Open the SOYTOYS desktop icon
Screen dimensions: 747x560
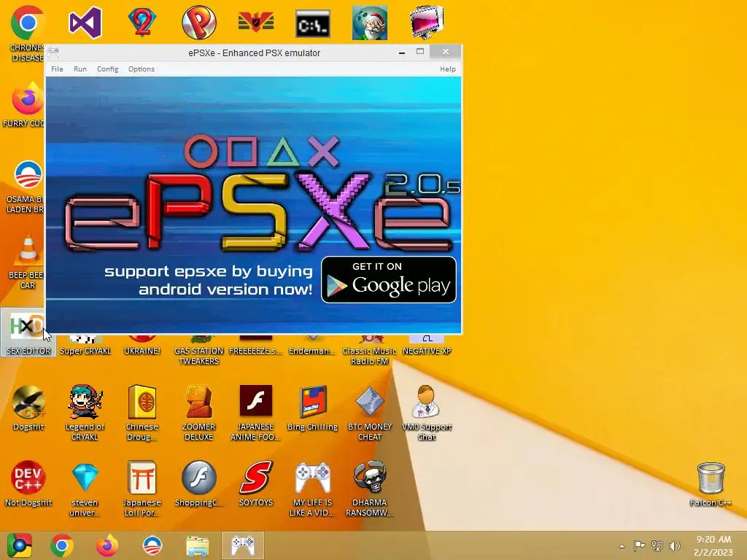(x=256, y=478)
